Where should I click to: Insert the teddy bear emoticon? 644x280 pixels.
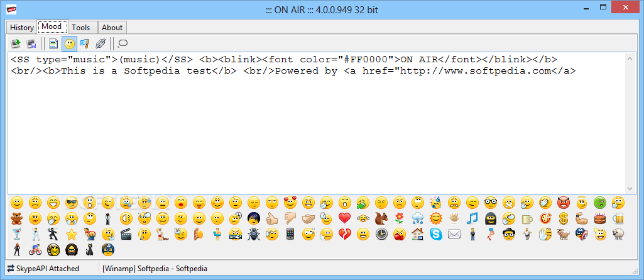click(17, 218)
